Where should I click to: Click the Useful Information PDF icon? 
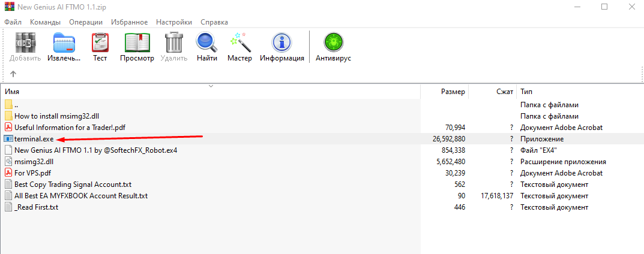[x=8, y=128]
